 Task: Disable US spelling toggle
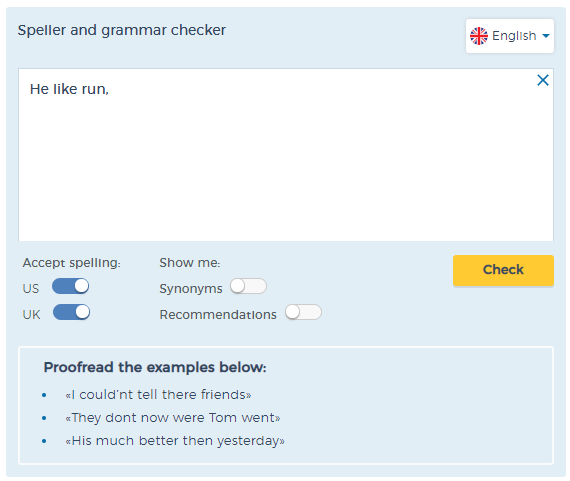point(71,286)
